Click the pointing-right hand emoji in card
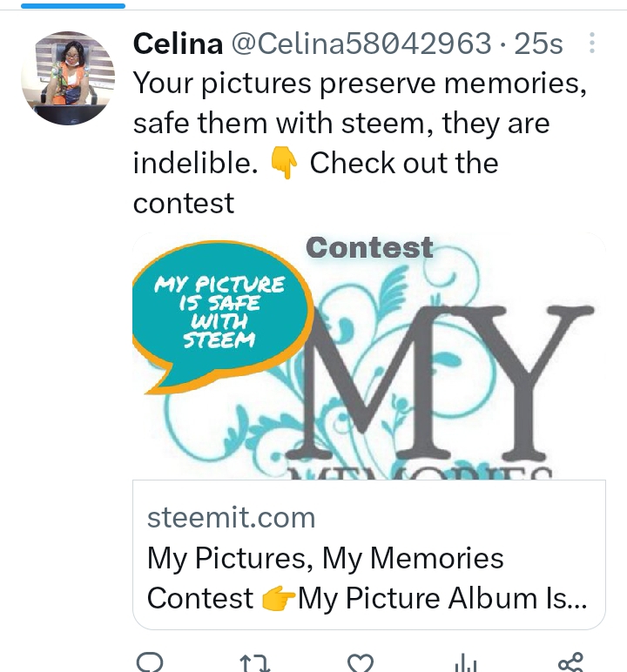 (x=278, y=598)
